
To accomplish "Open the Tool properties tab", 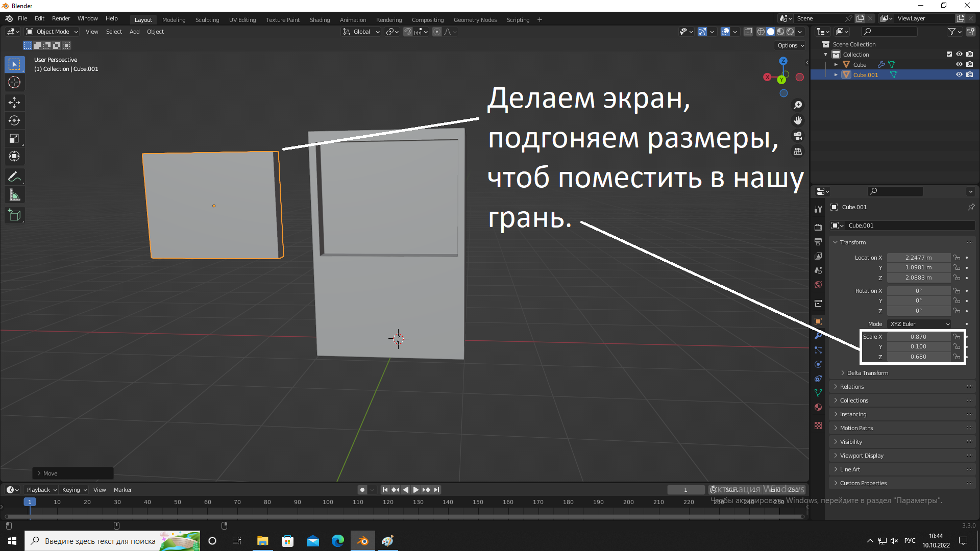I will pyautogui.click(x=818, y=209).
